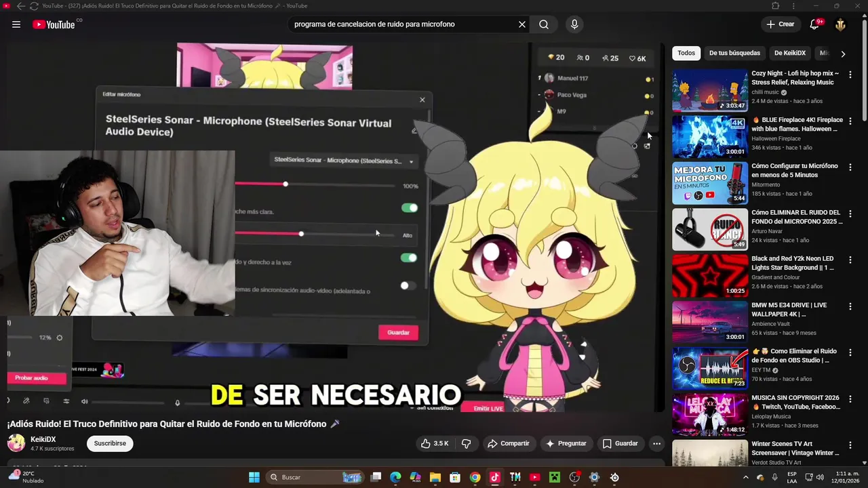Viewport: 868px width, 488px height.
Task: Open the account avatar menu
Action: tap(840, 24)
